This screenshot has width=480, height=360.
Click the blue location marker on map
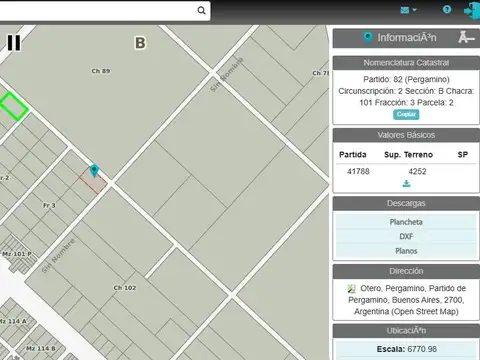(x=94, y=170)
